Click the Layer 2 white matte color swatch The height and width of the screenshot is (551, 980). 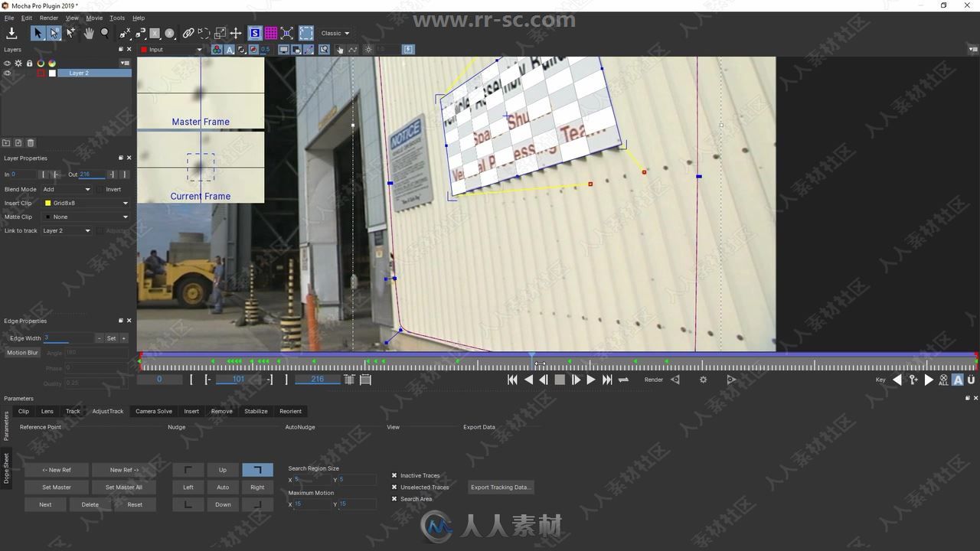[53, 73]
